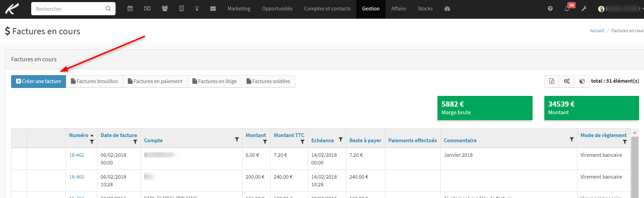Open the Affaire menu
Screen dimensions: 644x198
tap(399, 9)
